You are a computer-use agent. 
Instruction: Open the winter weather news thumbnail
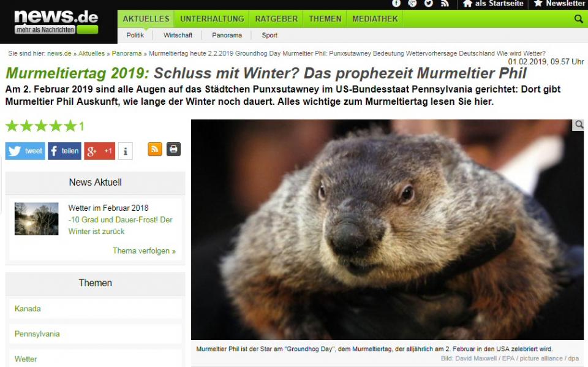[x=36, y=219]
